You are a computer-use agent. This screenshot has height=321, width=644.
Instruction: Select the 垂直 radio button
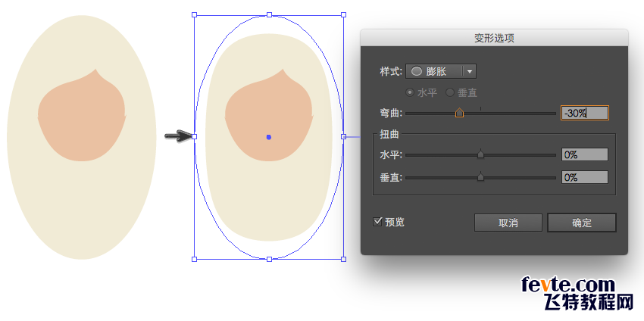pos(450,93)
